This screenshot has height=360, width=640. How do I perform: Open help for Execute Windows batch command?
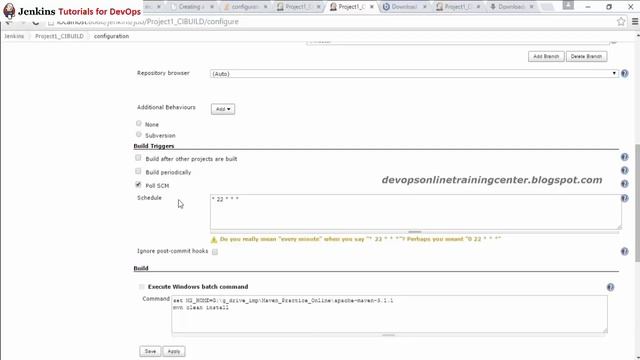[610, 287]
